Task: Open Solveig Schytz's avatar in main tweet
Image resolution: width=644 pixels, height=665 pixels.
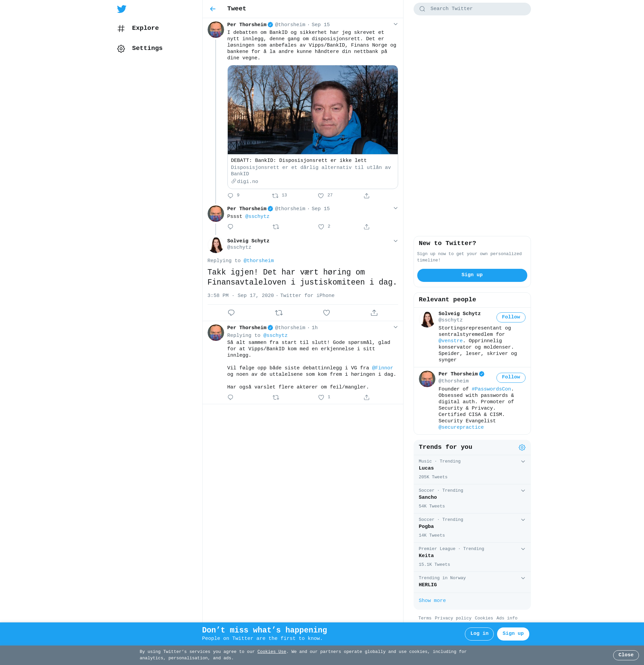Action: click(216, 245)
